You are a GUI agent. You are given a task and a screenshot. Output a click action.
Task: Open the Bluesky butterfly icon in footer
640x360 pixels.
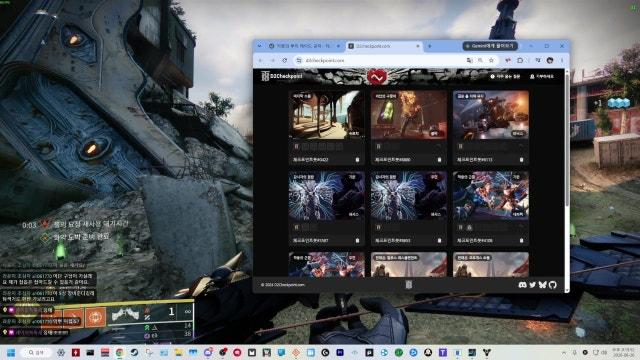[542, 285]
